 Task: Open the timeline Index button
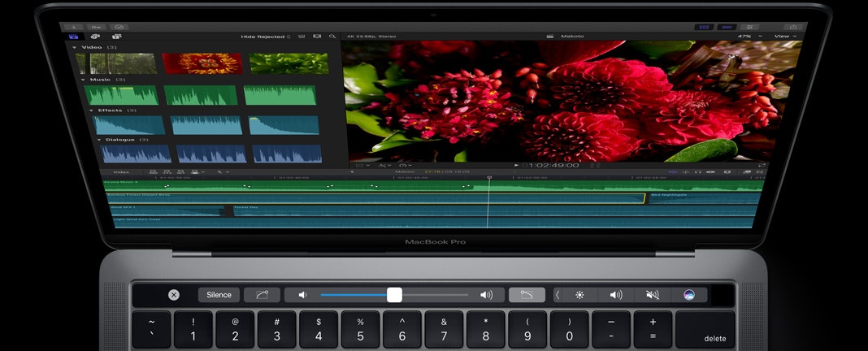(121, 172)
